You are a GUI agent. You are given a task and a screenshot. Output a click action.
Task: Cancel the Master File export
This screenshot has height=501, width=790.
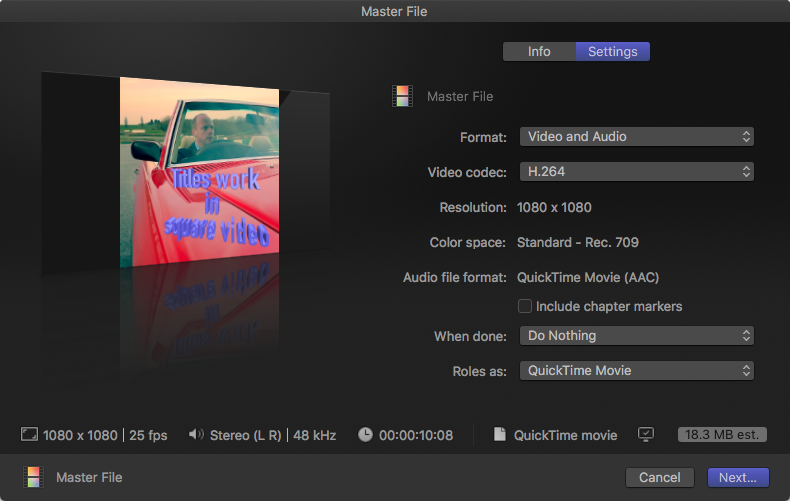(660, 477)
